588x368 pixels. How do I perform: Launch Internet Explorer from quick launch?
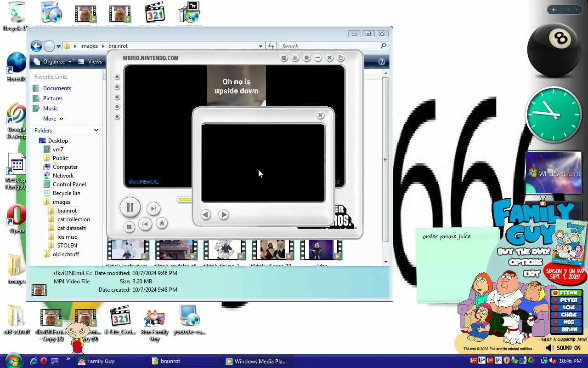tap(34, 361)
